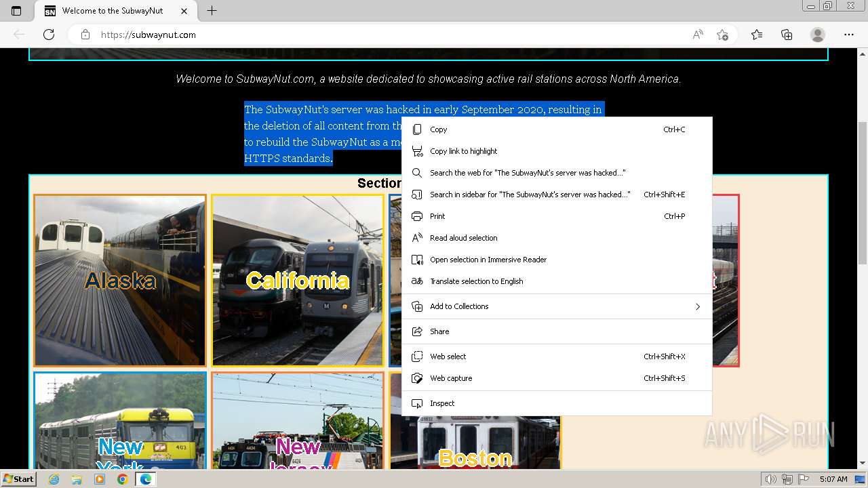Click the copy link to highlight icon
This screenshot has height=488, width=868.
pos(417,151)
